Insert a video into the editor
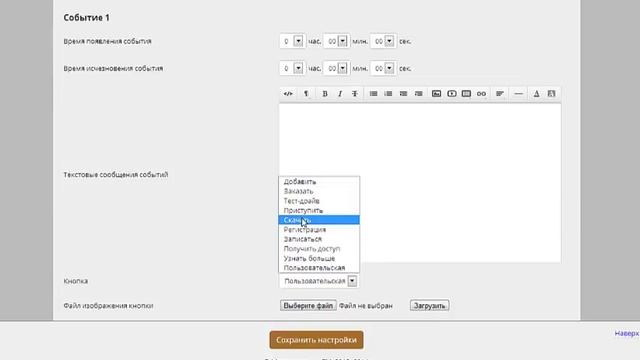 tap(451, 94)
